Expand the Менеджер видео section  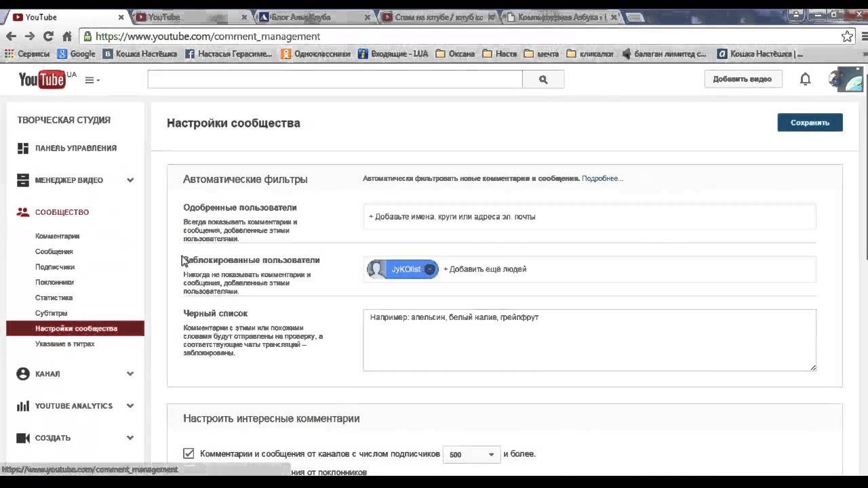click(130, 180)
